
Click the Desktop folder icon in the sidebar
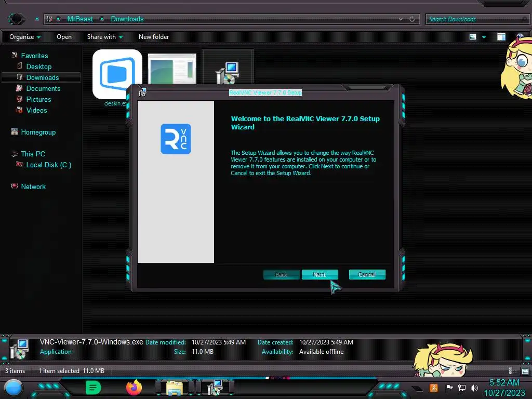(x=20, y=66)
